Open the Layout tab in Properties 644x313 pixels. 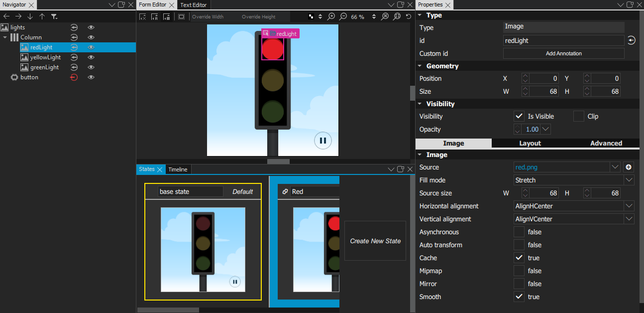pyautogui.click(x=530, y=143)
